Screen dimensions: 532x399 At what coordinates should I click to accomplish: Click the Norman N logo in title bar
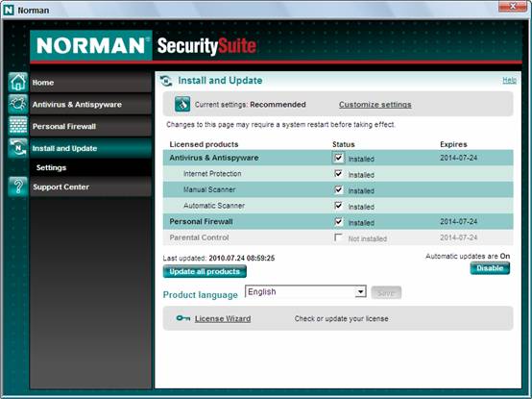tap(8, 10)
